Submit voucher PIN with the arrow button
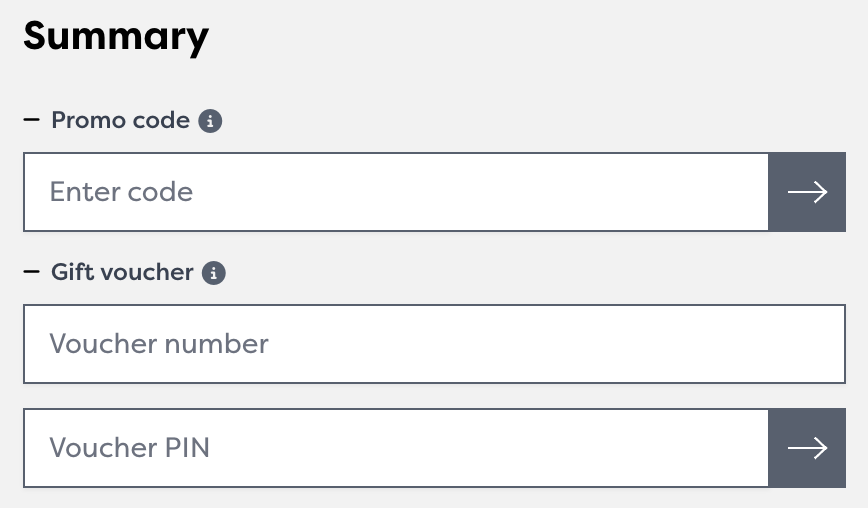 pyautogui.click(x=807, y=448)
